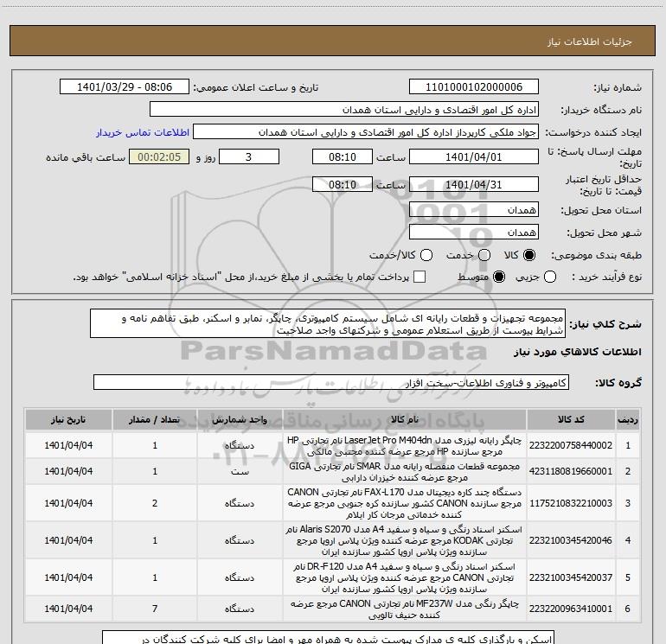Click the quantity 7 cell in row 6
The image size is (666, 644).
[155, 609]
